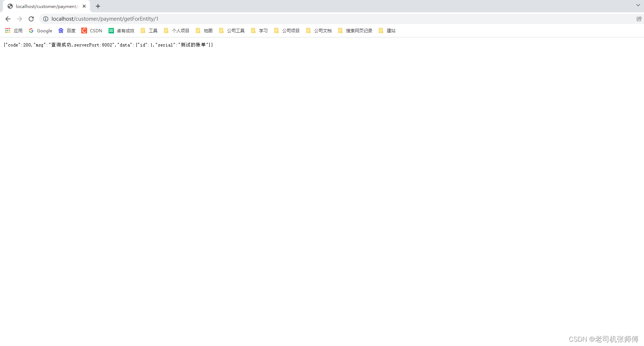This screenshot has width=644, height=346.
Task: Click the share page icon
Action: click(639, 19)
